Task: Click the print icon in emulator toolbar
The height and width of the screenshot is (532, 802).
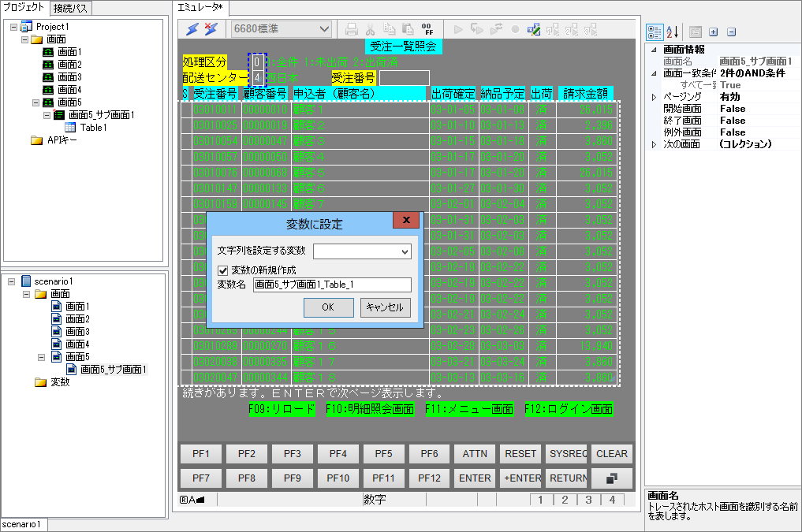Action: [x=352, y=29]
